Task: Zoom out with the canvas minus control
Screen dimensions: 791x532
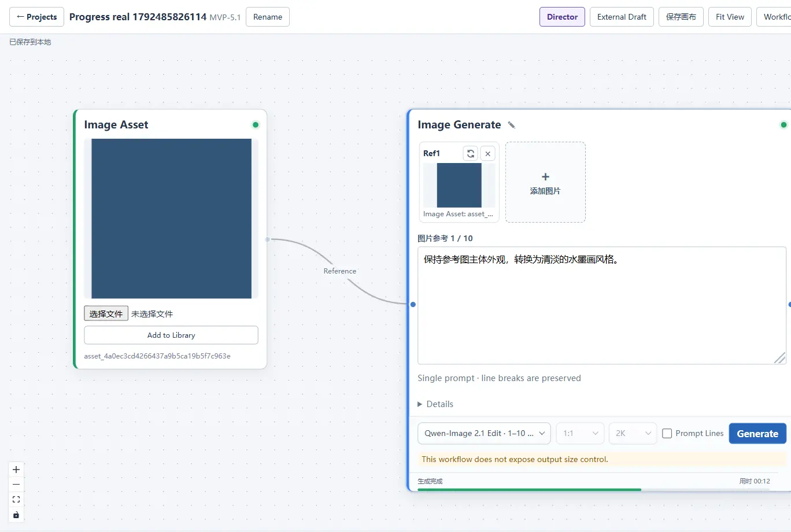Action: 16,485
